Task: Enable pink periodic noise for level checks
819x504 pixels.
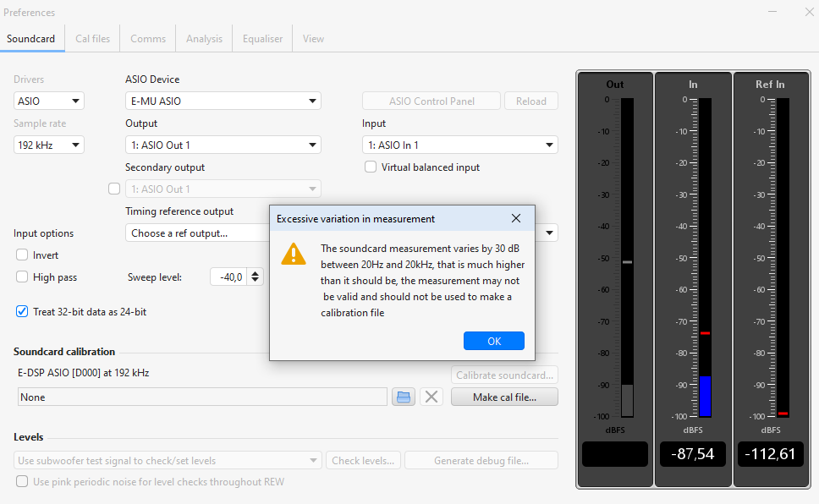Action: point(22,481)
